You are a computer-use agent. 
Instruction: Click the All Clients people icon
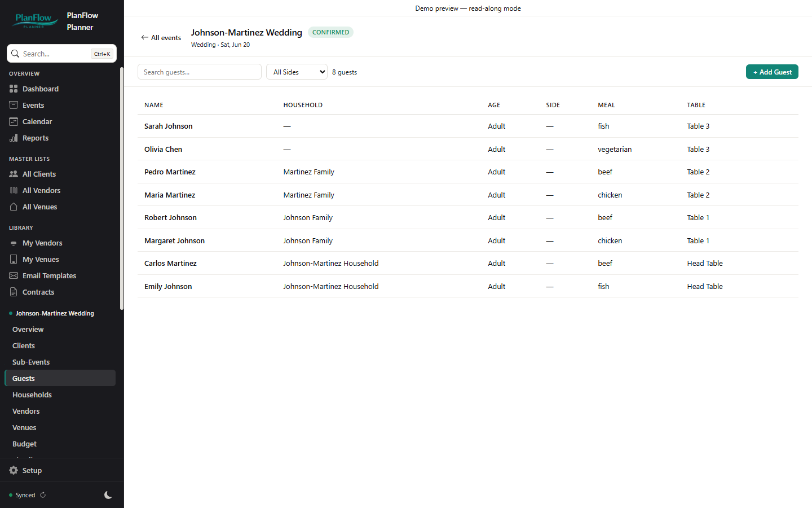pos(14,174)
